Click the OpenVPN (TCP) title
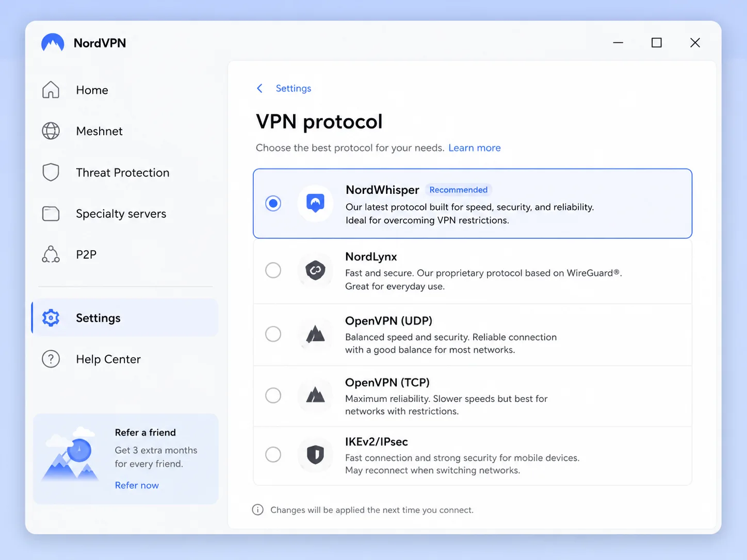 coord(387,383)
